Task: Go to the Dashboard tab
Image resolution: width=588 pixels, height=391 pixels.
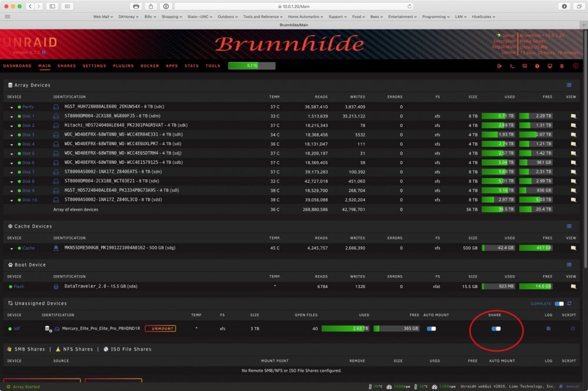Action: point(17,66)
